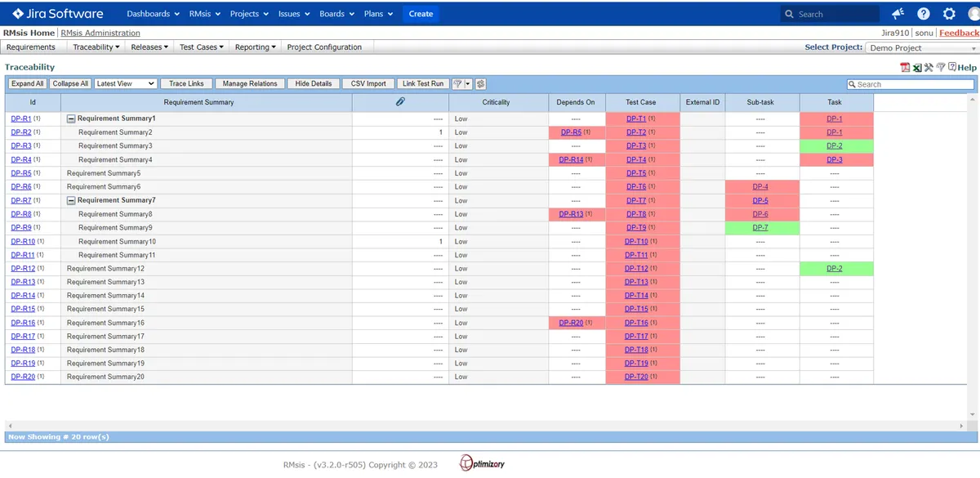Screen dimensions: 980x478
Task: Click the Help question icon in Traceability
Action: click(951, 67)
